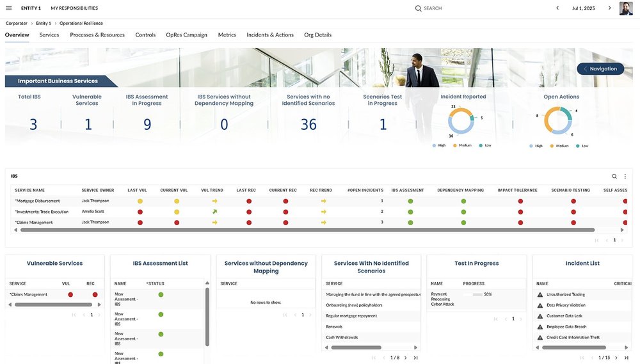Select the Overview tab
Screen dimensions: 640x364
pyautogui.click(x=17, y=35)
